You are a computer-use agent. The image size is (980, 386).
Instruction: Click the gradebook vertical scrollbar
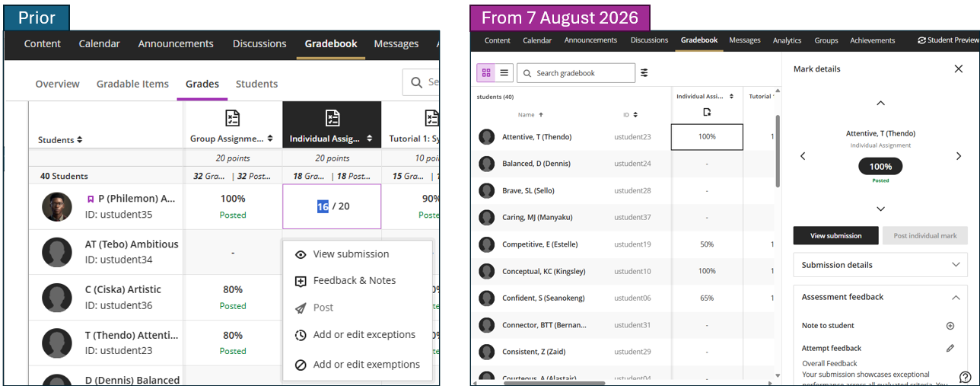click(x=777, y=151)
